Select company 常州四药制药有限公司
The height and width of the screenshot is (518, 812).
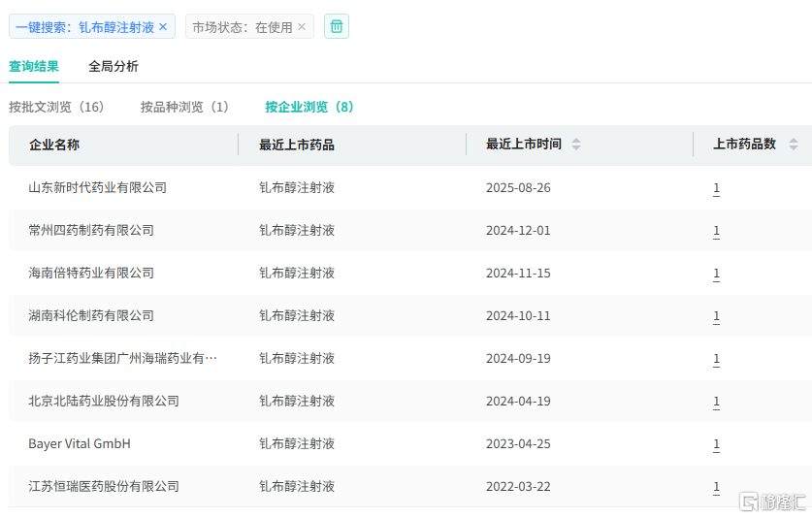(91, 230)
